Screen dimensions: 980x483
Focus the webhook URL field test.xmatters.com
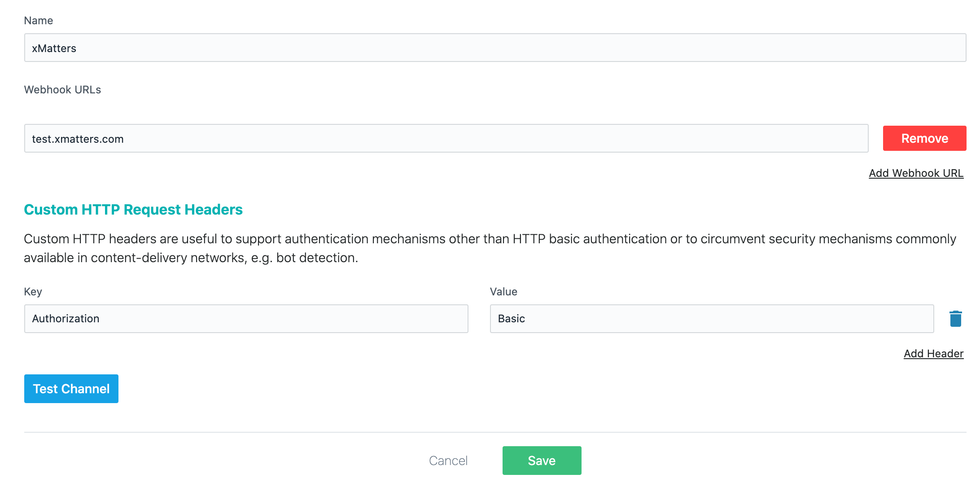tap(446, 138)
